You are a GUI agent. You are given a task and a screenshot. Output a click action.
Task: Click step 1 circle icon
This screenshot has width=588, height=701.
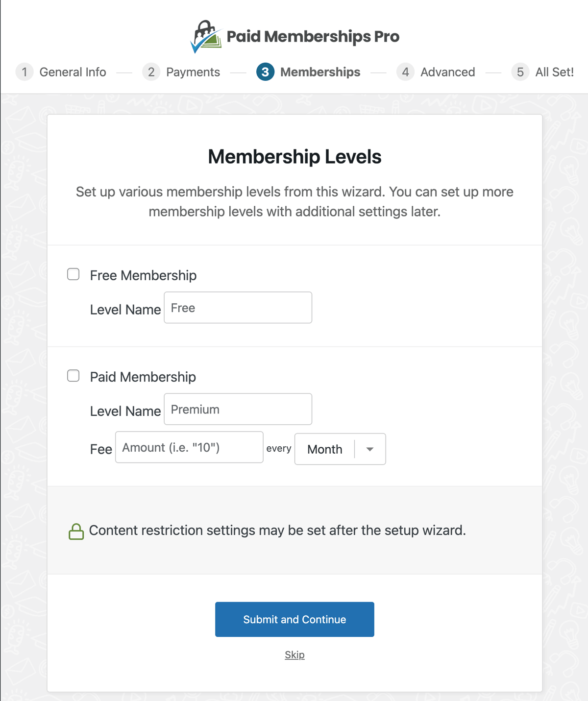click(x=24, y=72)
